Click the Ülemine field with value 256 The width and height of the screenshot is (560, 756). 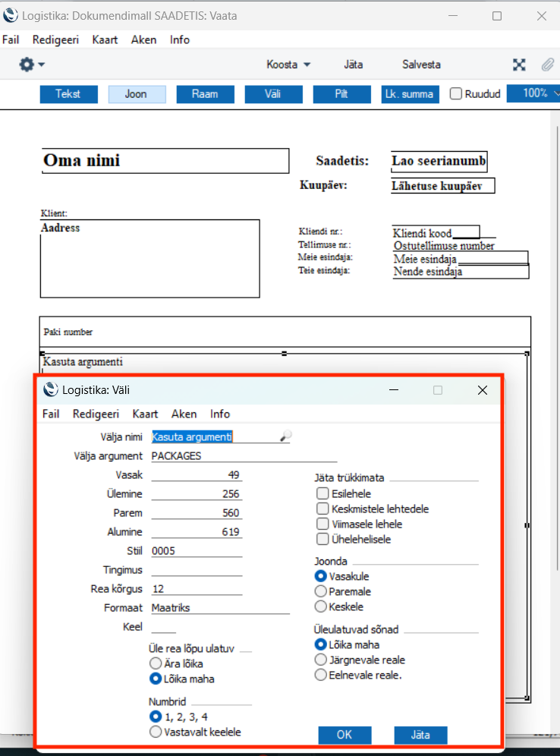pyautogui.click(x=197, y=493)
